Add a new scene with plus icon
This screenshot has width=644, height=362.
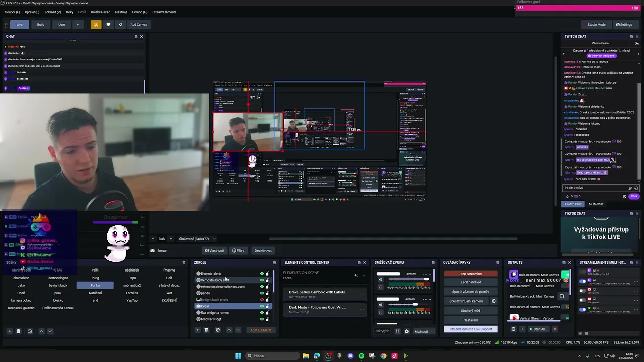point(9,331)
